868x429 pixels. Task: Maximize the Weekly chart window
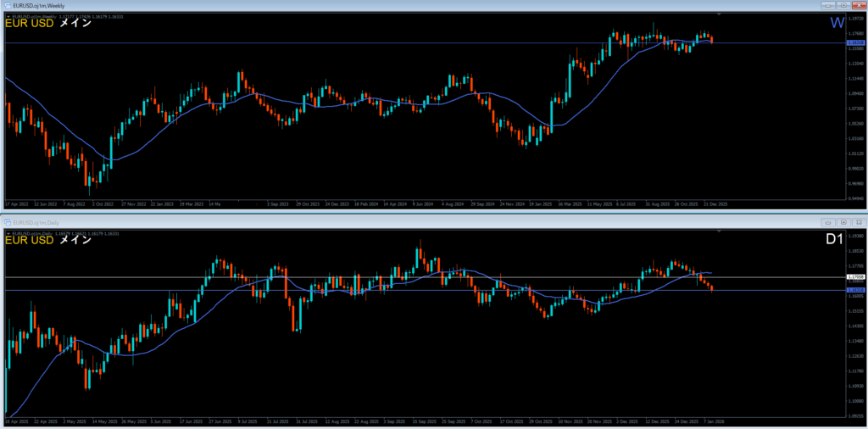click(x=843, y=5)
